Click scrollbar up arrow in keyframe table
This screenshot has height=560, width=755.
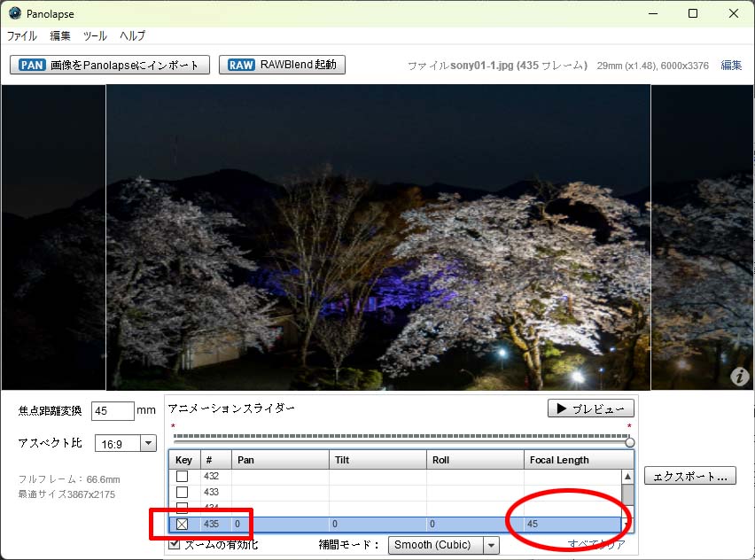tap(627, 477)
